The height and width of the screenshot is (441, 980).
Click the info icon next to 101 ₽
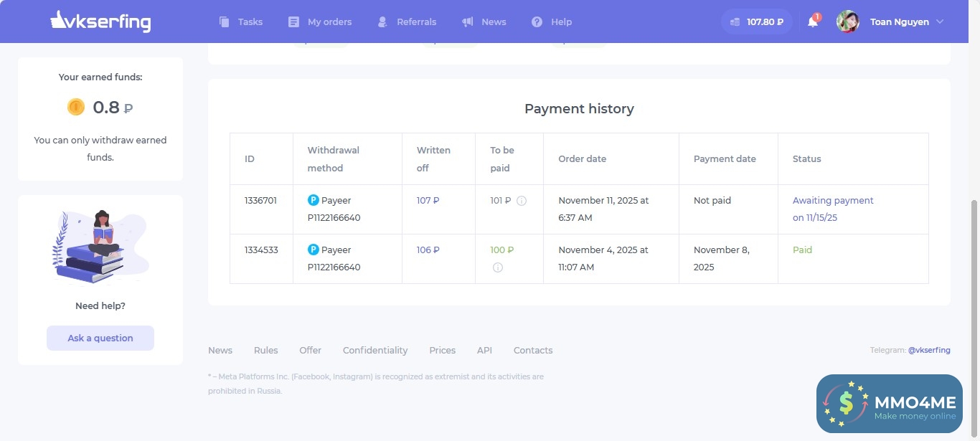click(x=522, y=201)
